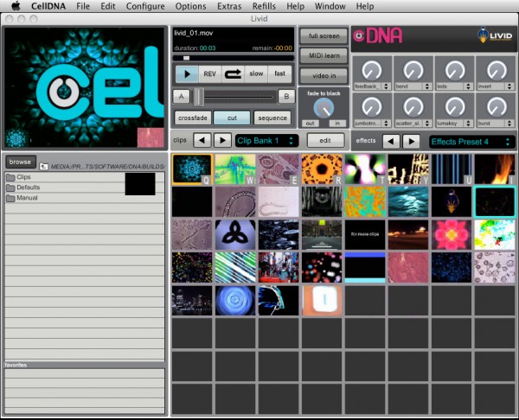
Task: Open the scatter effect selector dropdown
Action: 413,124
